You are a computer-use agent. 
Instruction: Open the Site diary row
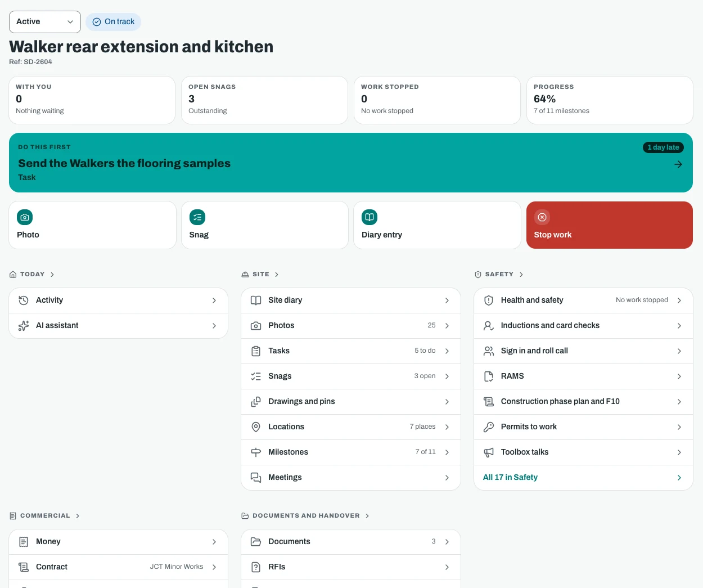pyautogui.click(x=351, y=300)
